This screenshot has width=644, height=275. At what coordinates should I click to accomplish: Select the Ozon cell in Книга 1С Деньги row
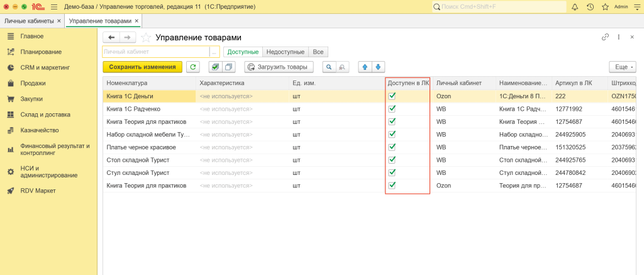click(x=464, y=96)
